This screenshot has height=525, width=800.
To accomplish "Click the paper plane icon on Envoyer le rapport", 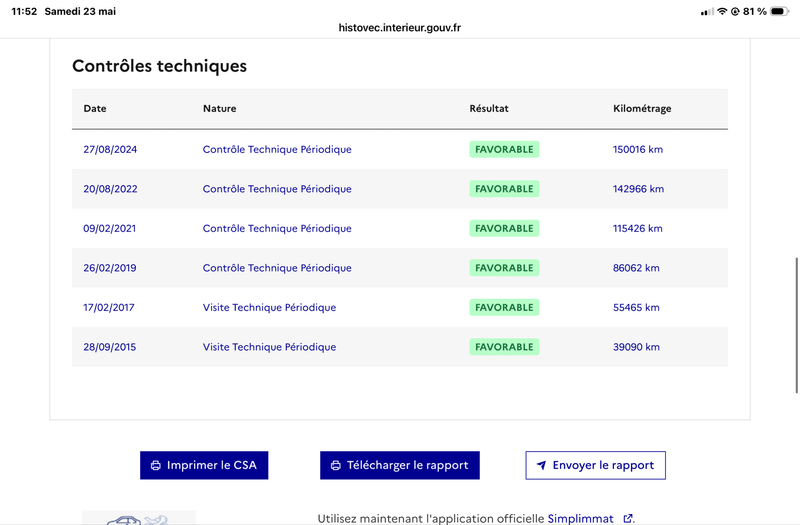I will coord(541,465).
